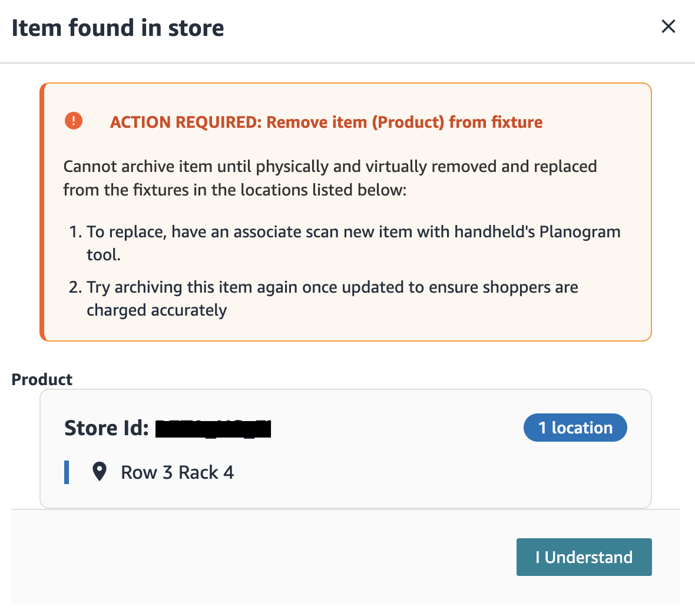Click the orange warning exclamation icon

pyautogui.click(x=74, y=121)
